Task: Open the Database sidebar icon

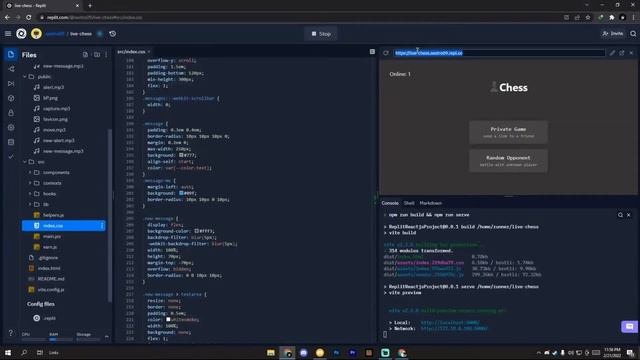Action: click(11, 142)
